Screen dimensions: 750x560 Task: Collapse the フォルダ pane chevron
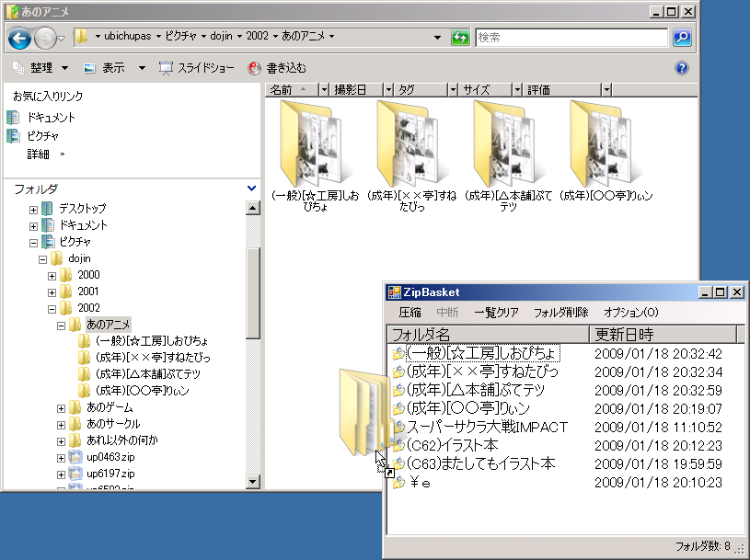click(251, 189)
